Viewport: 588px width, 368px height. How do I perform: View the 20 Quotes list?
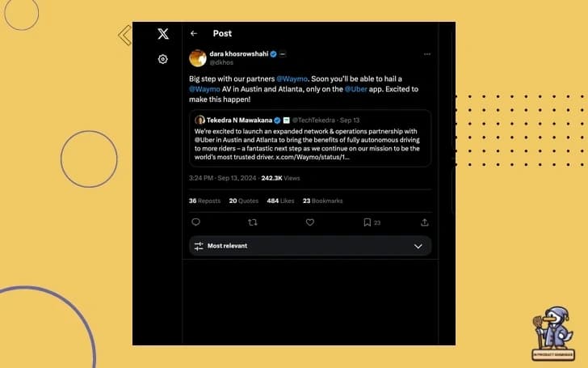(243, 201)
